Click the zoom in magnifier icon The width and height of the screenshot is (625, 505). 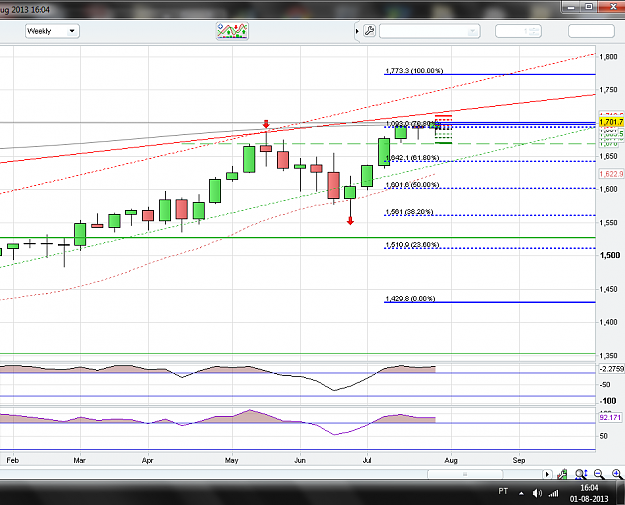(617, 474)
